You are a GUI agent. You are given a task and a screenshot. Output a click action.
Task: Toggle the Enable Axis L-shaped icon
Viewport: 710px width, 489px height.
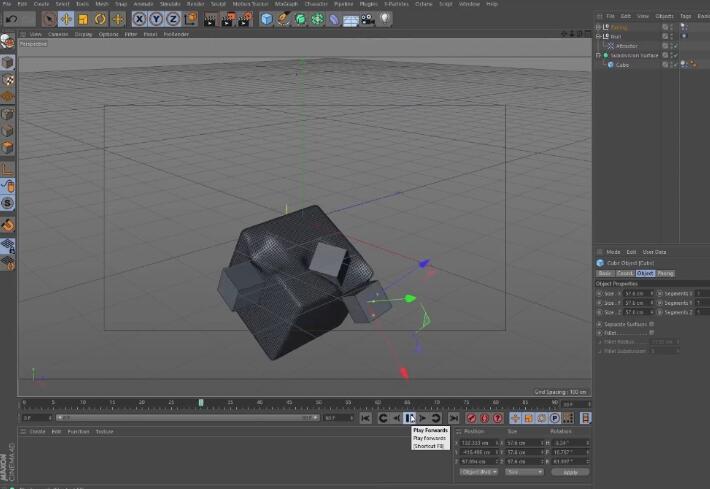pyautogui.click(x=7, y=169)
